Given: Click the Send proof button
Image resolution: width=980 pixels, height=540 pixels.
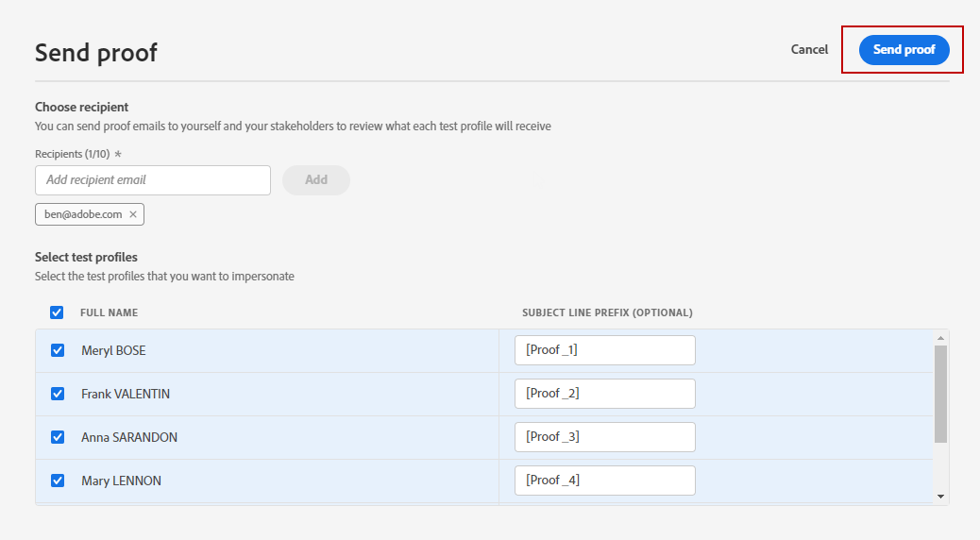Looking at the screenshot, I should point(904,50).
